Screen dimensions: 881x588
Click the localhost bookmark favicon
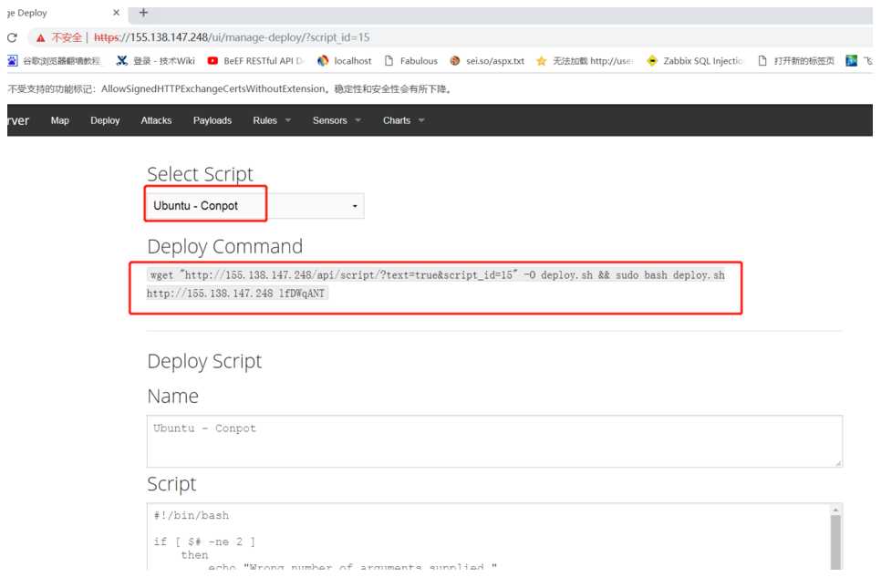[x=323, y=61]
